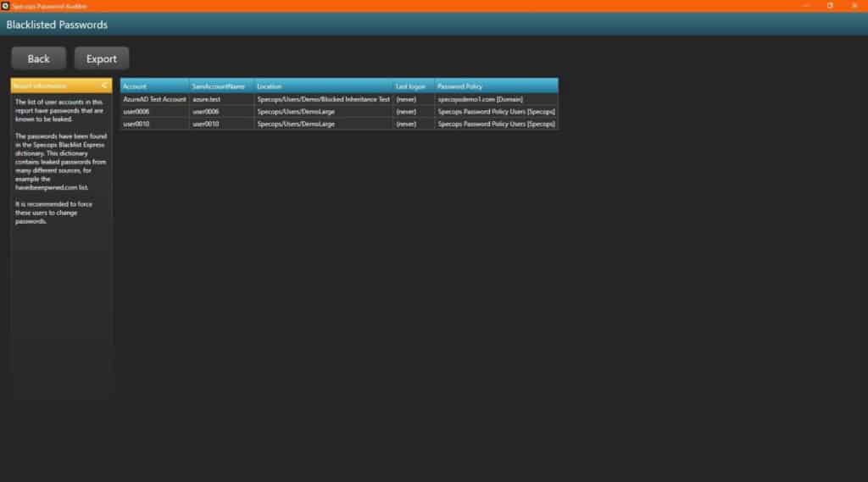Click (never) in the AzureAD Test Account row
The height and width of the screenshot is (482, 868).
pos(414,100)
